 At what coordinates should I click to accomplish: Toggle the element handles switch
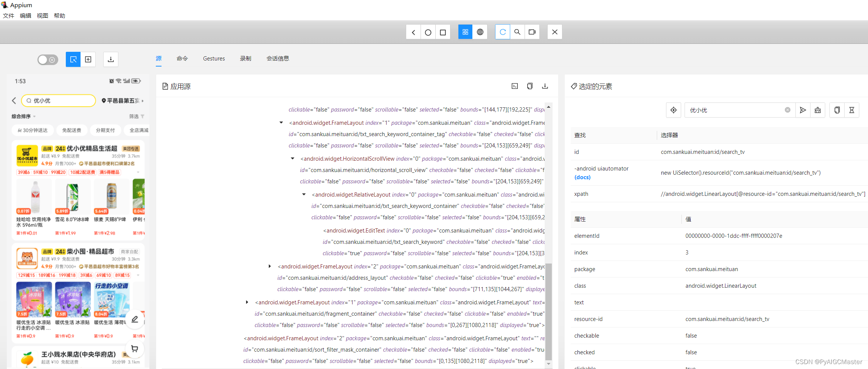(48, 60)
